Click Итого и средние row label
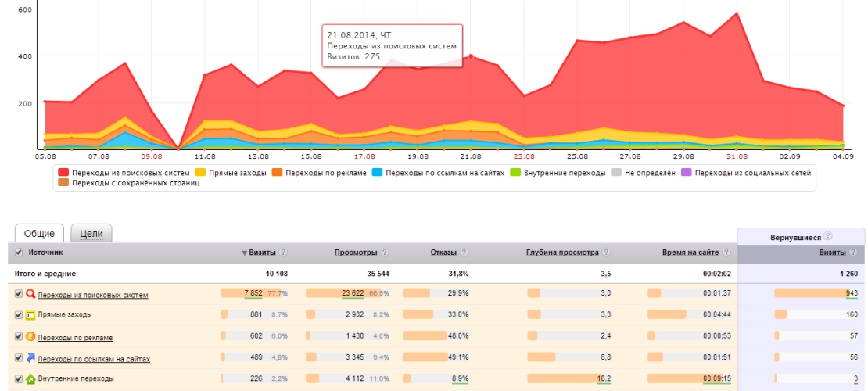 click(45, 274)
